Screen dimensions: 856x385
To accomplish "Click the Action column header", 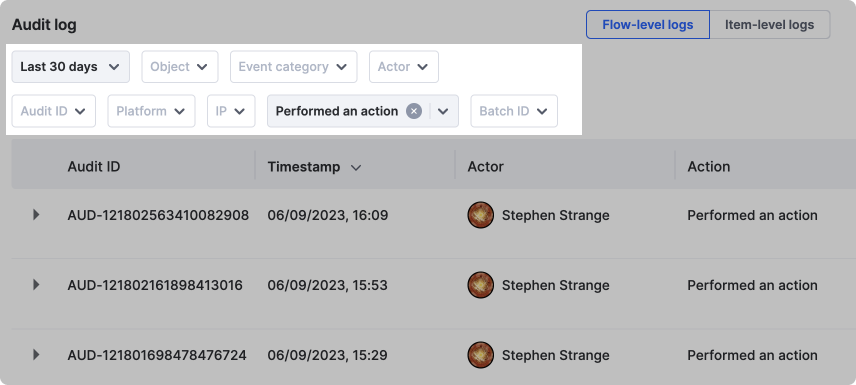I will (x=709, y=167).
